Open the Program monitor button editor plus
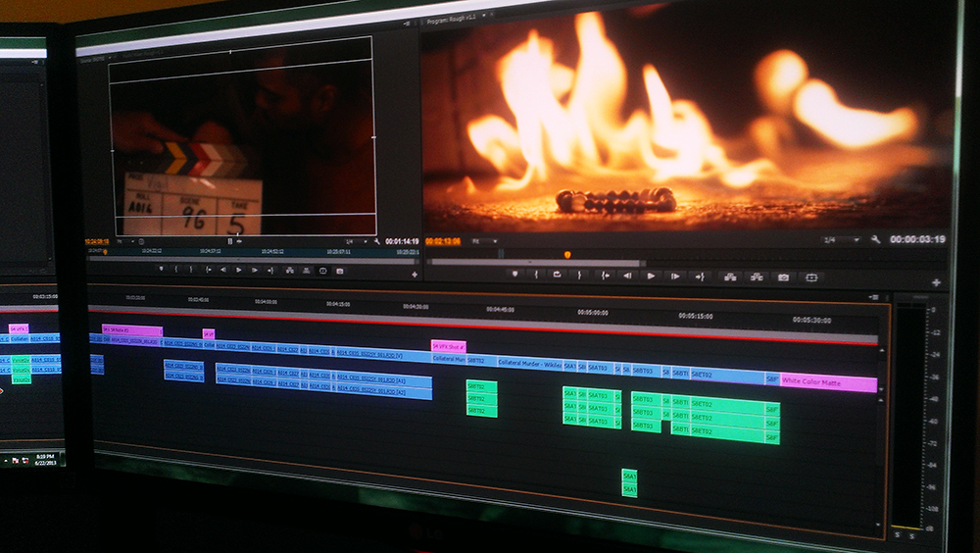 point(936,282)
